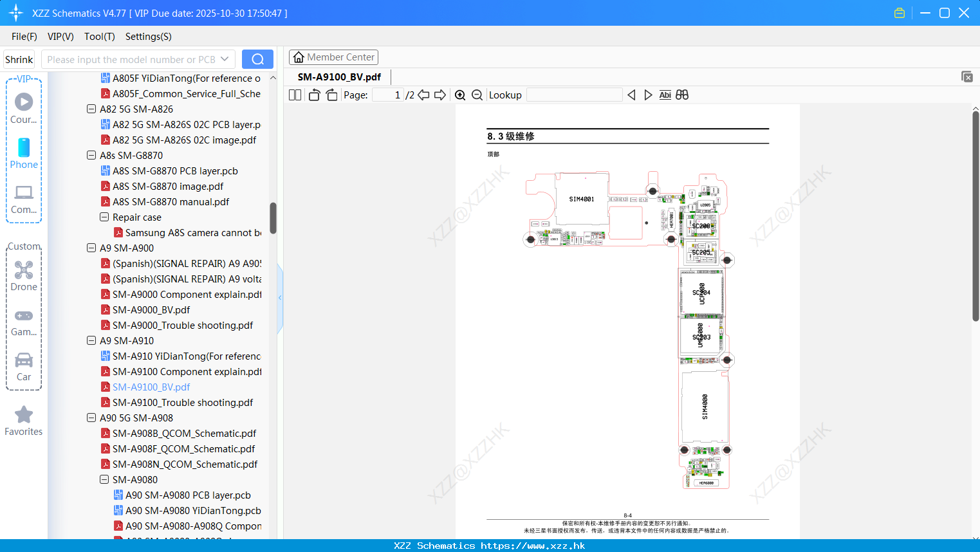Open A82 5G SM-A826S 02C image.pdf
Viewport: 980px width, 552px height.
click(x=184, y=140)
